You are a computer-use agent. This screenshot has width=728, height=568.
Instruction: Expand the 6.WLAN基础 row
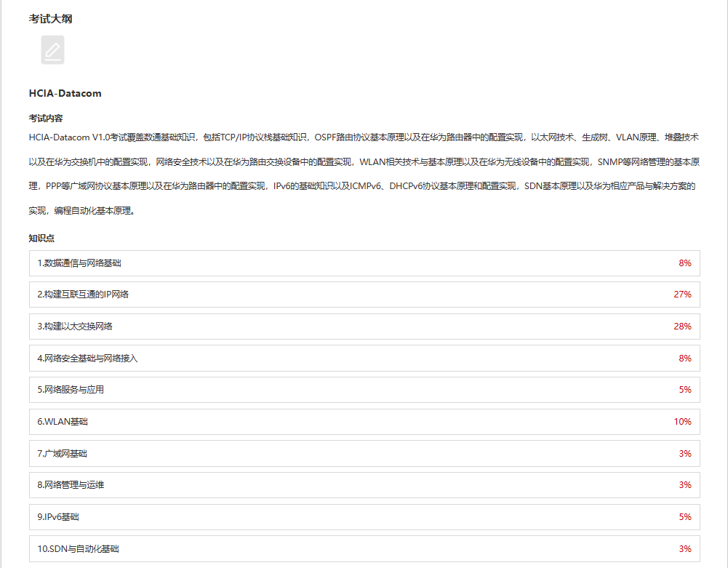364,422
